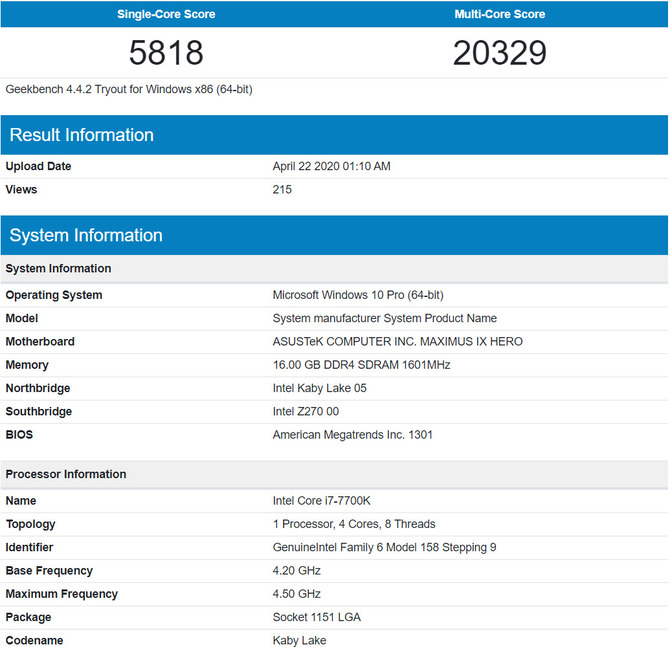Click the Motherboard row label
The image size is (670, 647).
coord(40,341)
